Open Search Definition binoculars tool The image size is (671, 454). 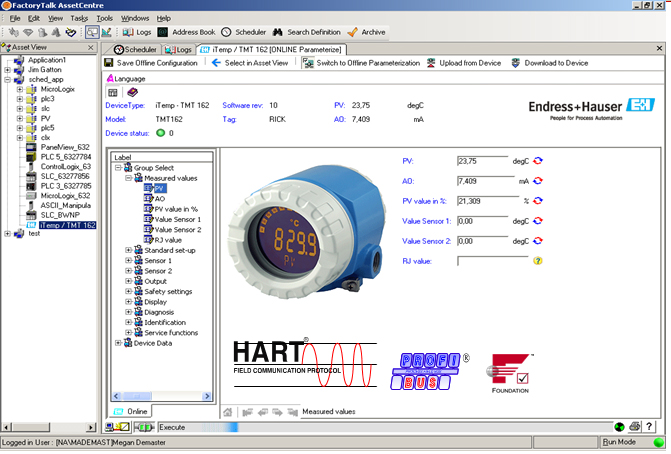306,32
